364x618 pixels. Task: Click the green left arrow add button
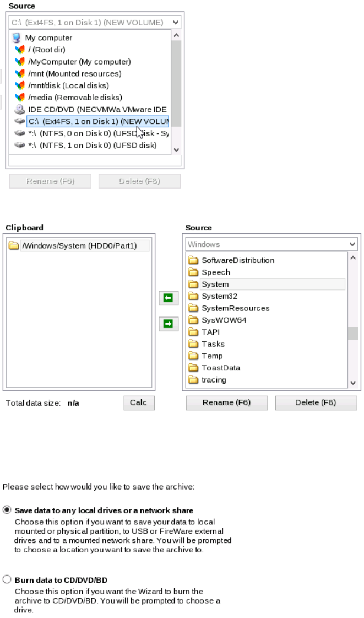(x=168, y=299)
